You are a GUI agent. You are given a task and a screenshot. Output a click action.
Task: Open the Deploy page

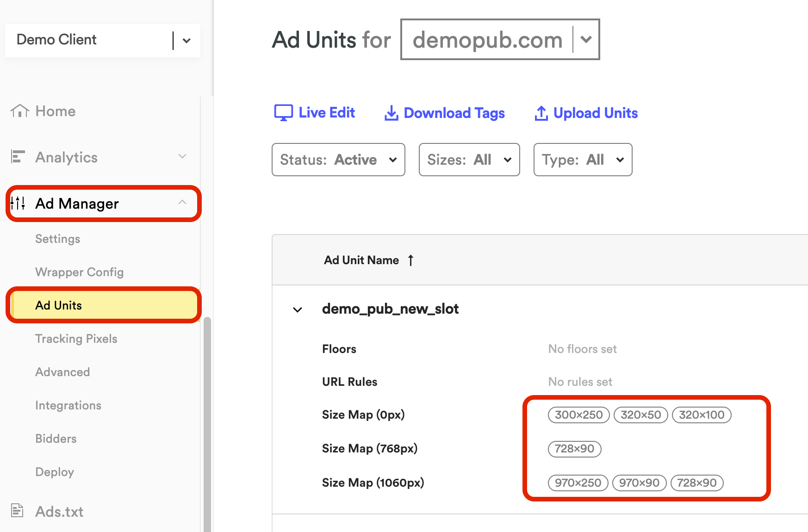point(55,472)
